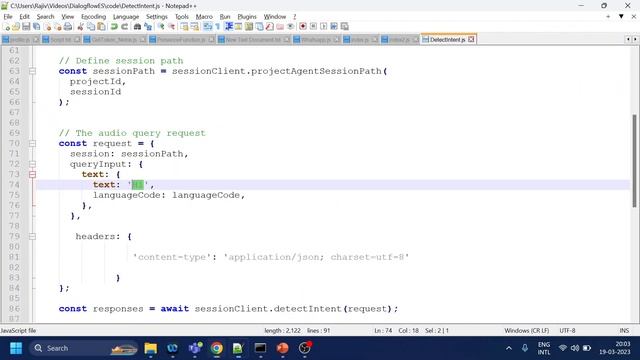This screenshot has height=360, width=640.
Task: Switch to the New Text Document.txt tab
Action: click(x=254, y=40)
